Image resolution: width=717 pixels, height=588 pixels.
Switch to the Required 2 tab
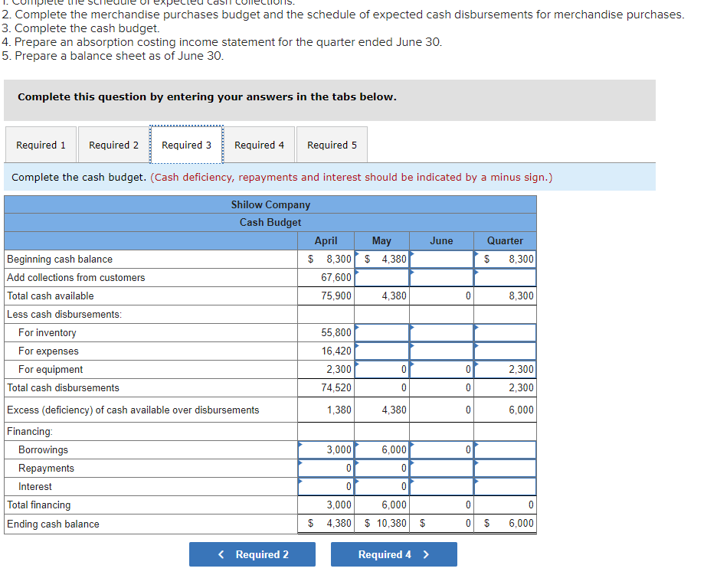(x=113, y=145)
